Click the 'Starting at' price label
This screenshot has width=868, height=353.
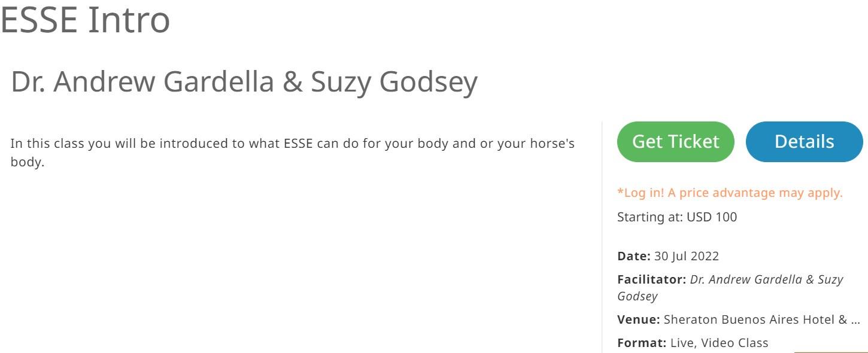(650, 217)
